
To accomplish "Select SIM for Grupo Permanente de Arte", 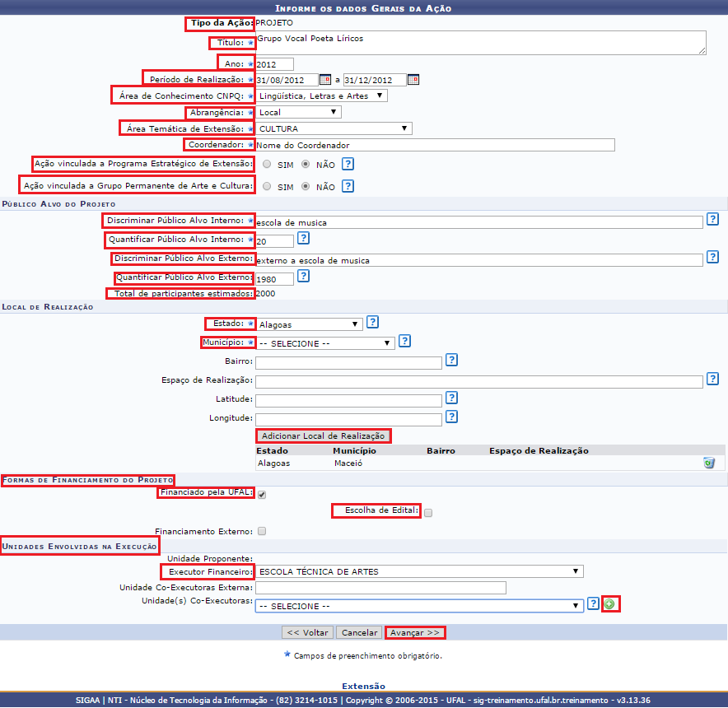I will tap(268, 187).
